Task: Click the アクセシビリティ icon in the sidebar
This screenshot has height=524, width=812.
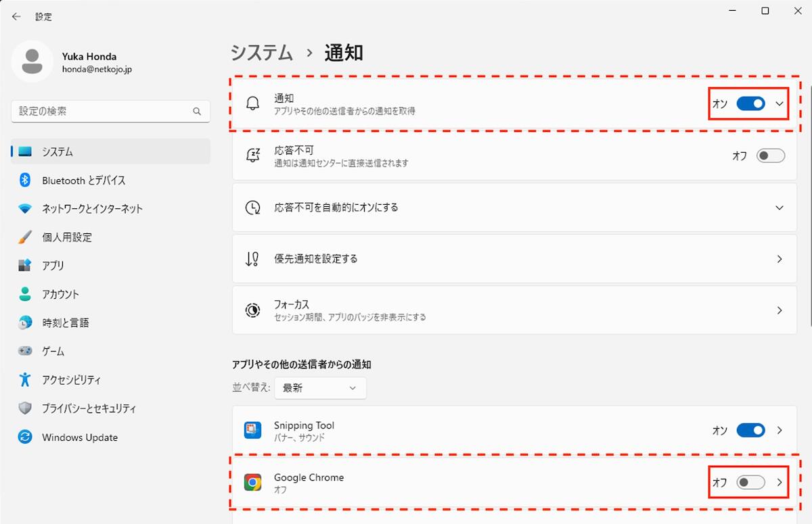Action: pos(25,380)
